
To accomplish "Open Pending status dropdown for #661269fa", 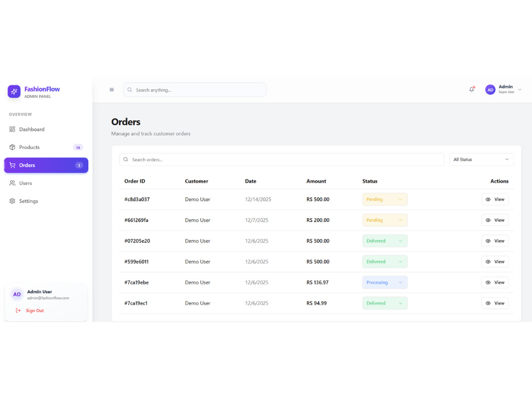I will tap(385, 220).
